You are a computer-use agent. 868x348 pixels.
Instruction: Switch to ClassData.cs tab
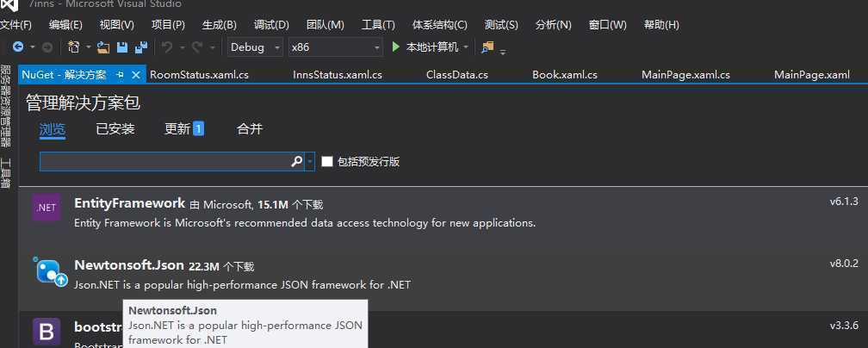pyautogui.click(x=456, y=75)
